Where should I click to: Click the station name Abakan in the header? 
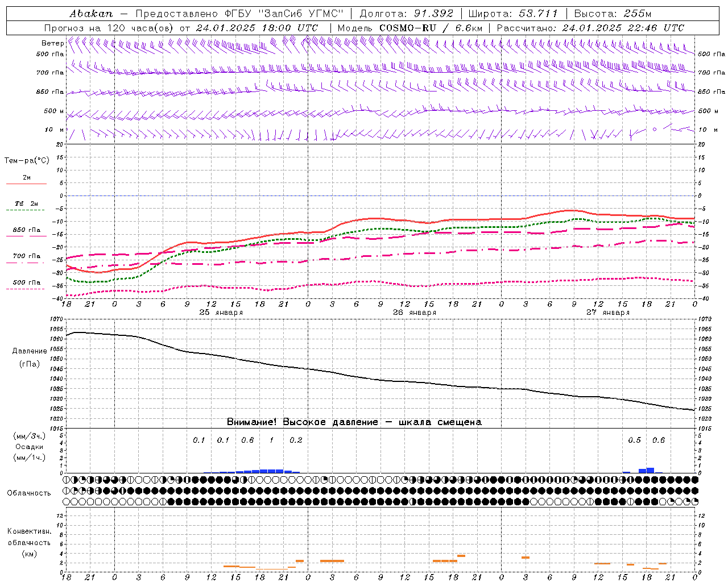pos(91,14)
